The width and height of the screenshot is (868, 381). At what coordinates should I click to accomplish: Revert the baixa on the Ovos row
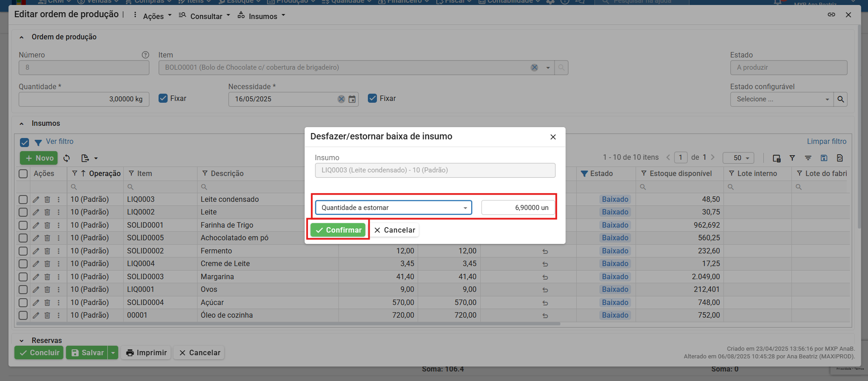[545, 290]
